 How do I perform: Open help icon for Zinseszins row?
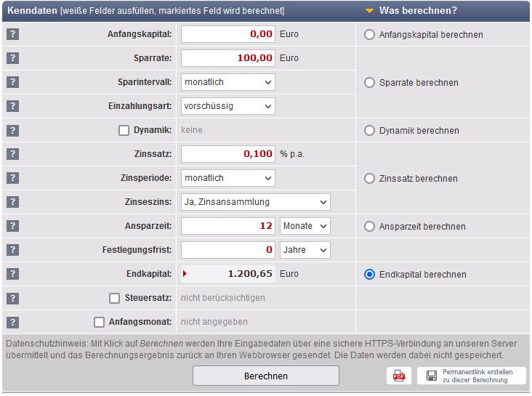click(12, 202)
